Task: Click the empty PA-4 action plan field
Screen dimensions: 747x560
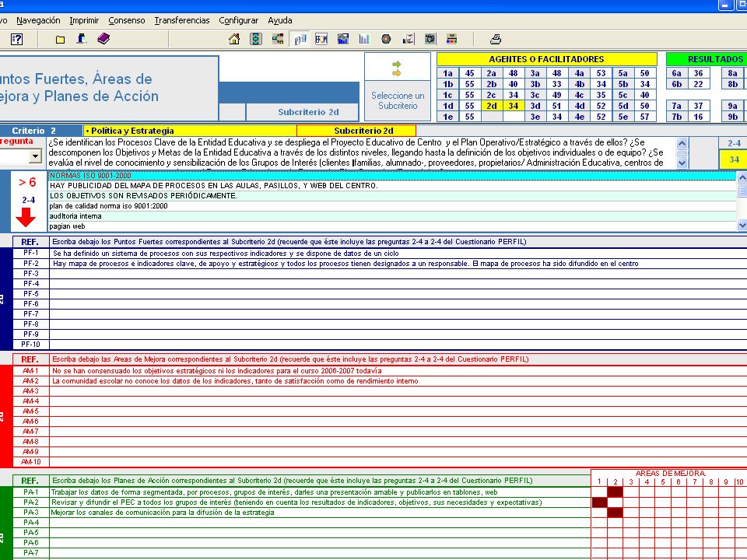Action: coord(320,523)
